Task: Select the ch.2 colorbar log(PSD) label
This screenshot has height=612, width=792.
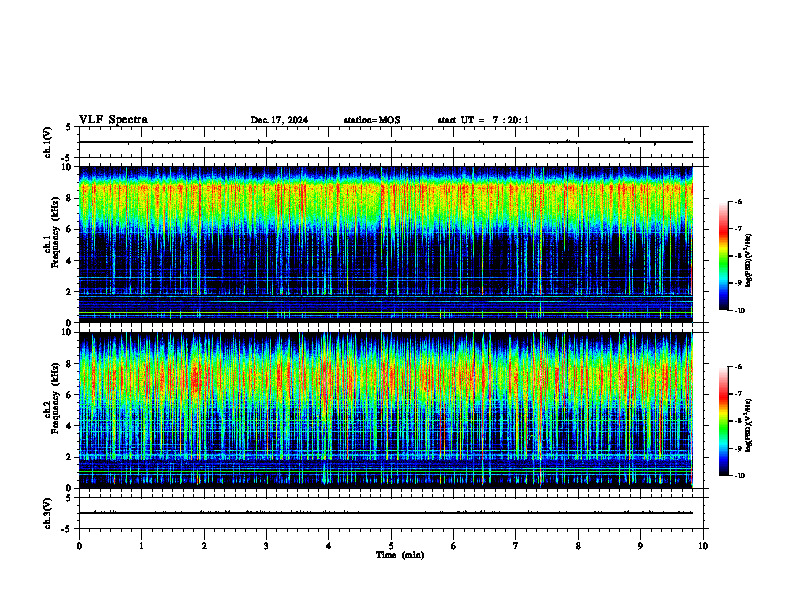Action: tap(749, 425)
